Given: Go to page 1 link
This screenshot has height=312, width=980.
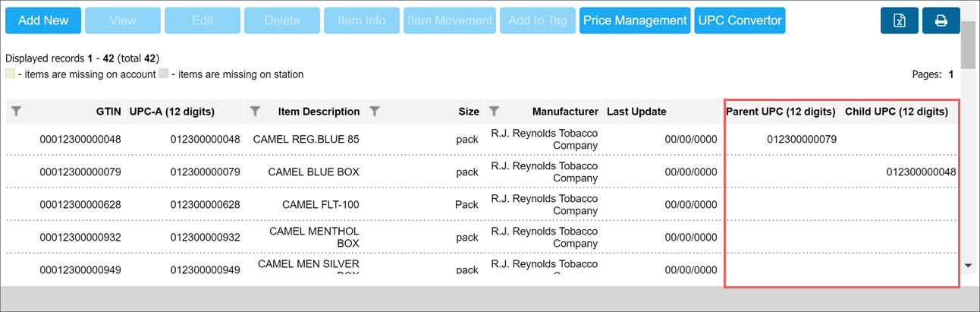Looking at the screenshot, I should 950,74.
